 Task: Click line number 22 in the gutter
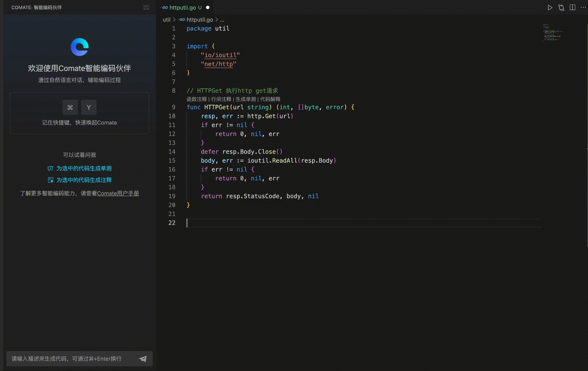click(x=172, y=223)
